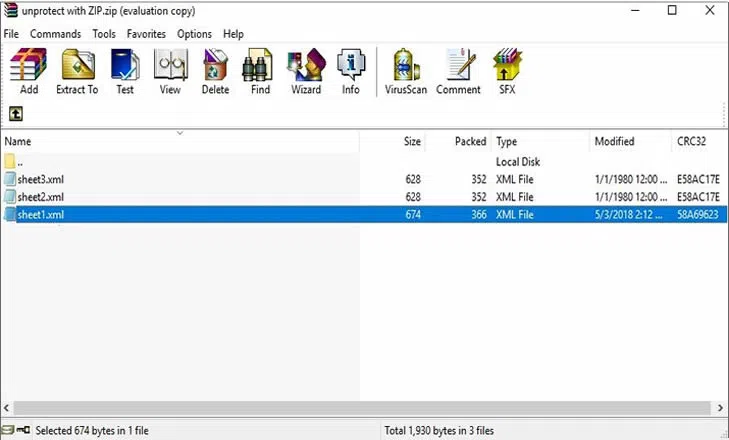Open the File menu

(x=11, y=34)
